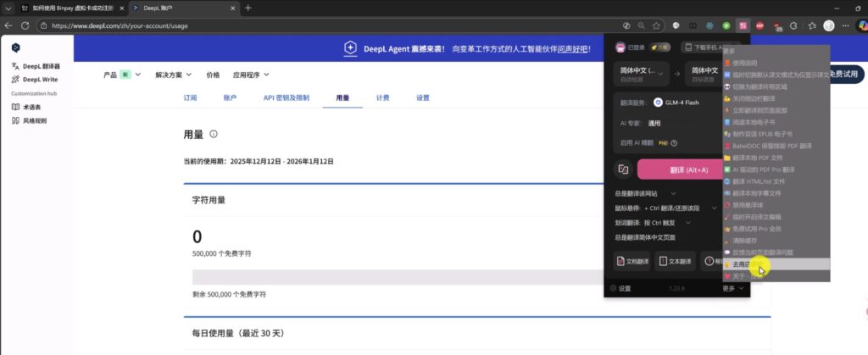Click the info icon next to 用量
Screen dimensions: 868x355
coord(214,134)
